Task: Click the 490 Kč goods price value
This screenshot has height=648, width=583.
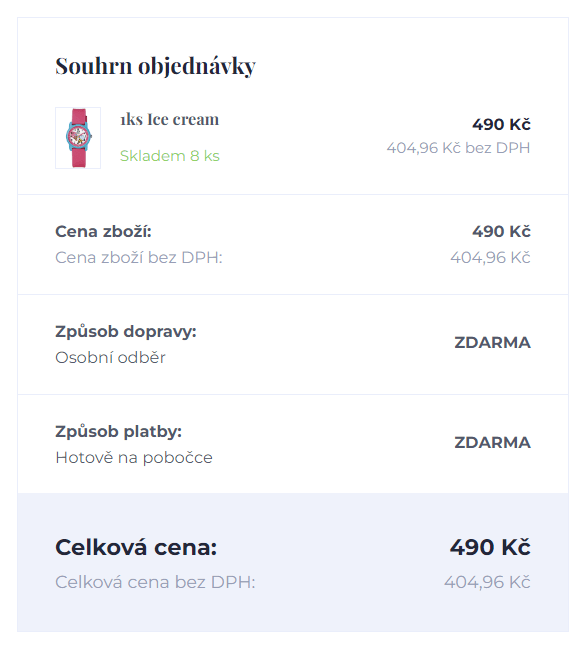Action: pyautogui.click(x=501, y=231)
